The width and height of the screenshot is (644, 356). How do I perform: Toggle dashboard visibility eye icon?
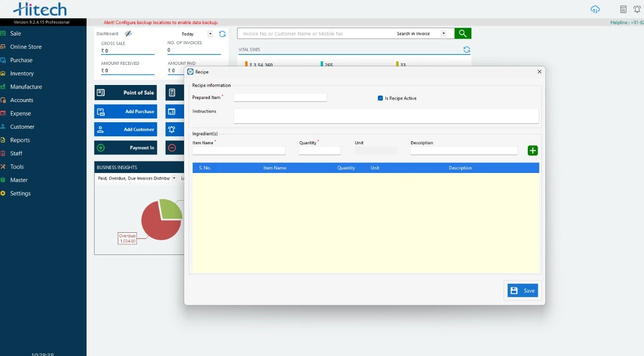[x=128, y=34]
